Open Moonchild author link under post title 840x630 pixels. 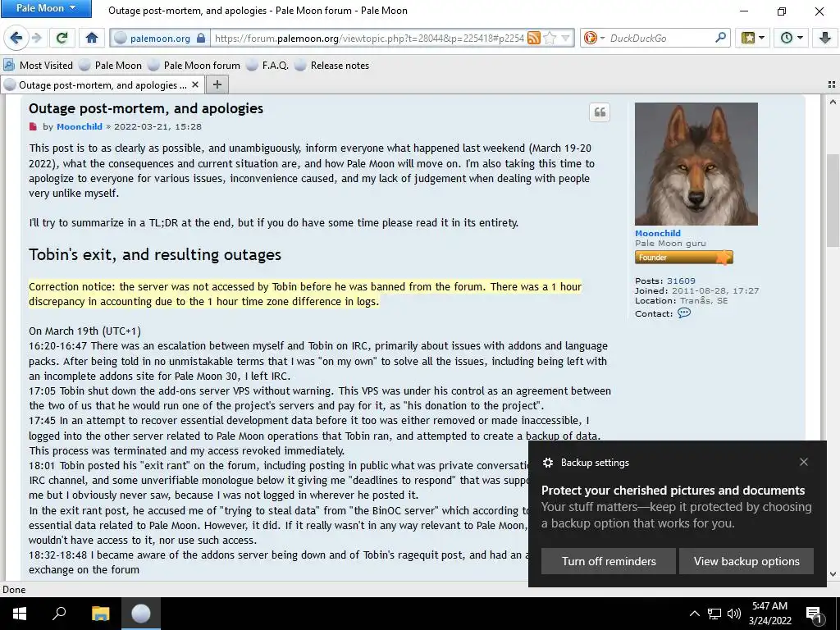click(80, 127)
